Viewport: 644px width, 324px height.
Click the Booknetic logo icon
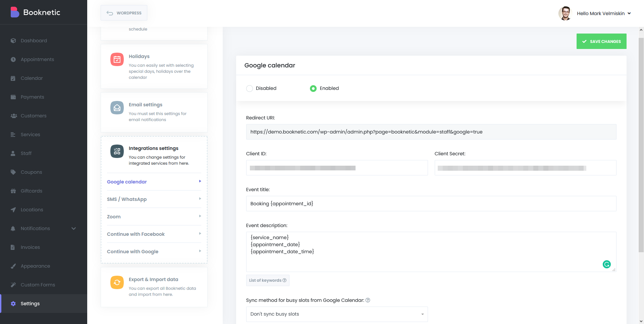click(15, 12)
